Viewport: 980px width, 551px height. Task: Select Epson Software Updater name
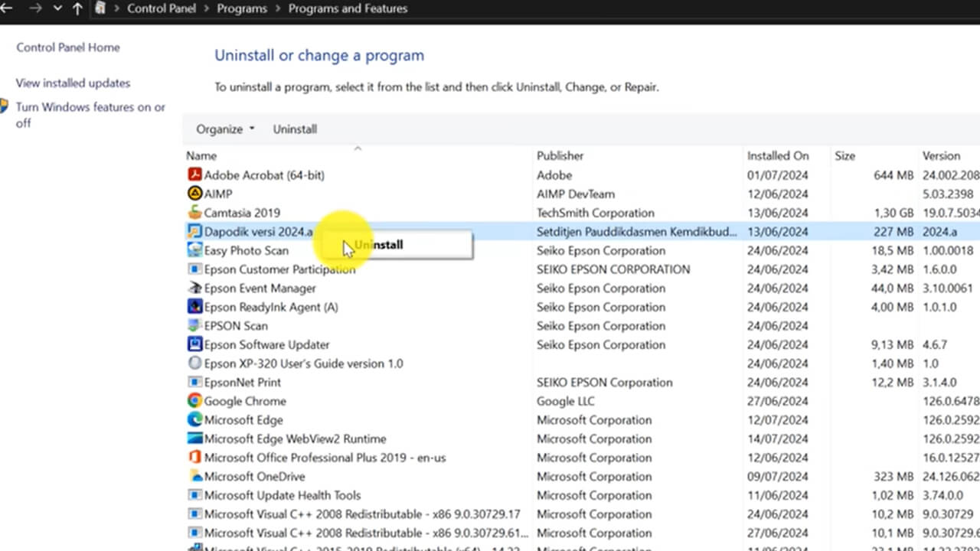266,344
